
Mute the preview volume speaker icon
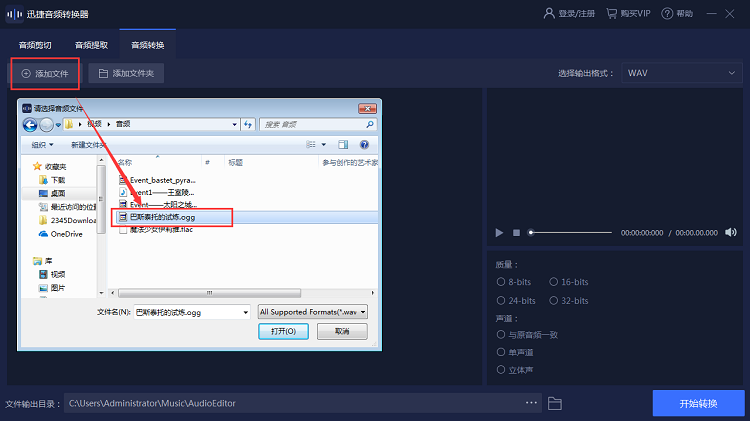pyautogui.click(x=731, y=232)
